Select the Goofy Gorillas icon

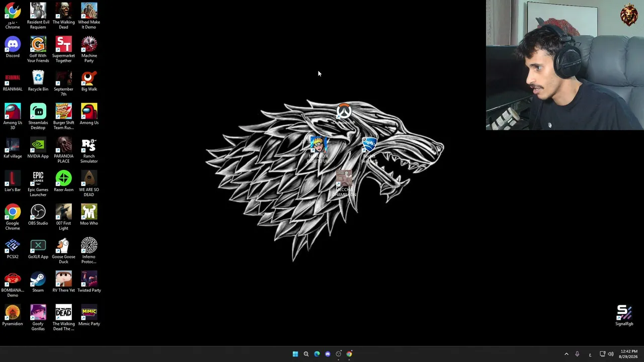click(38, 317)
